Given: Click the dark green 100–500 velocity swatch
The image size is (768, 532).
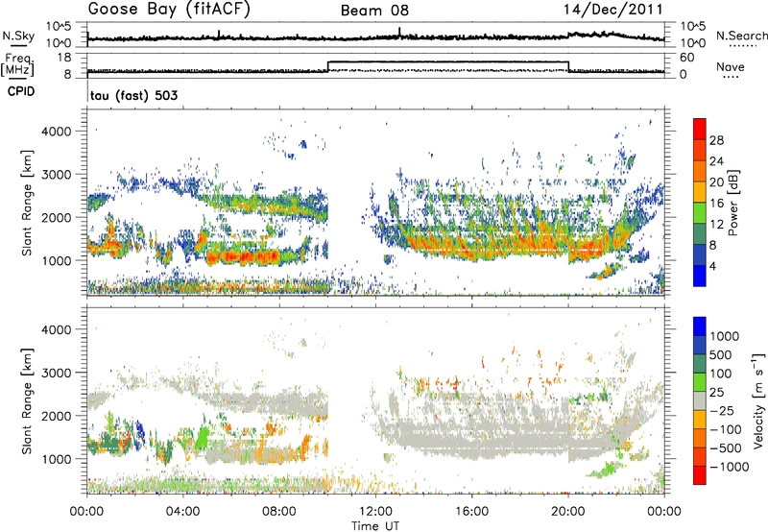Looking at the screenshot, I should (700, 364).
